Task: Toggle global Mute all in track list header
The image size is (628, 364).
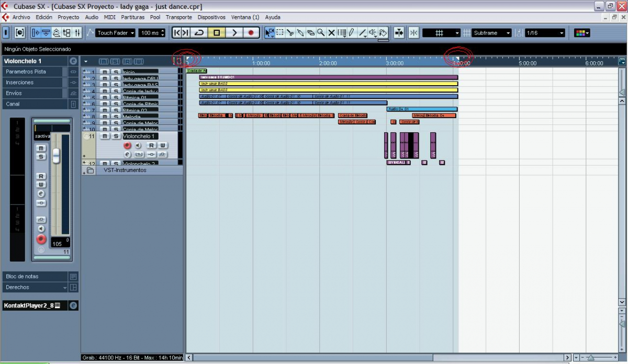Action: tap(103, 61)
